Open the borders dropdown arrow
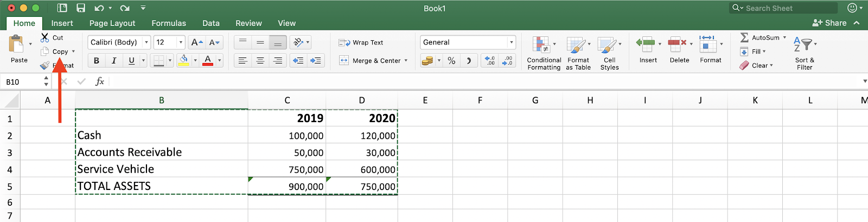868x222 pixels. tap(170, 60)
